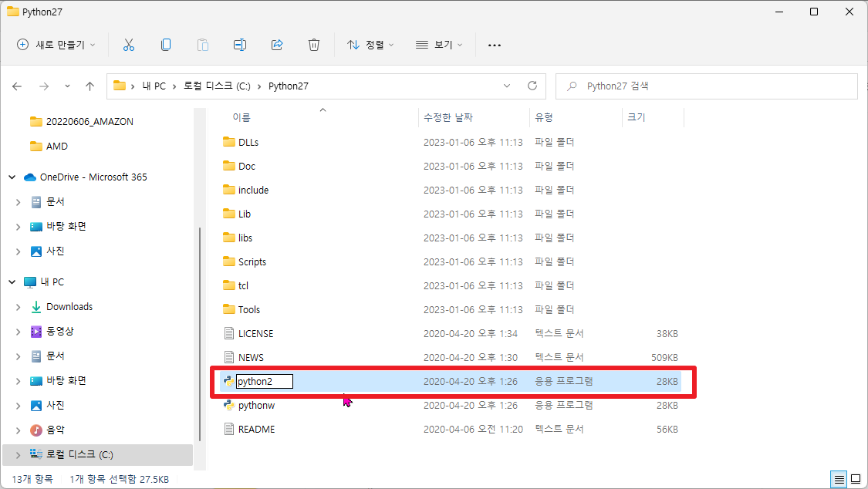Click the Paste clipboard icon
This screenshot has width=868, height=489.
203,45
